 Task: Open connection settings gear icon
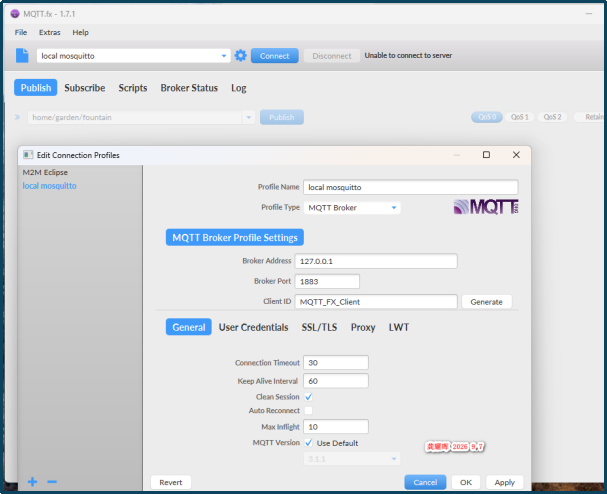pos(240,56)
